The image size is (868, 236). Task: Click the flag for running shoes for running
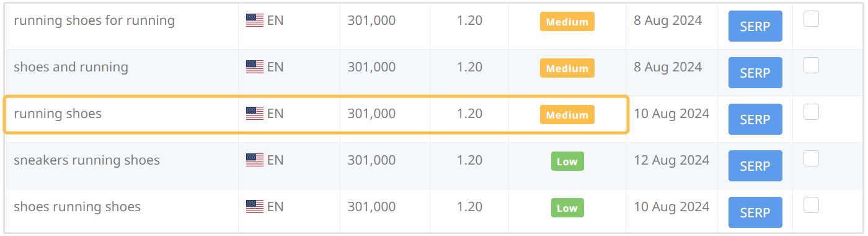(255, 20)
